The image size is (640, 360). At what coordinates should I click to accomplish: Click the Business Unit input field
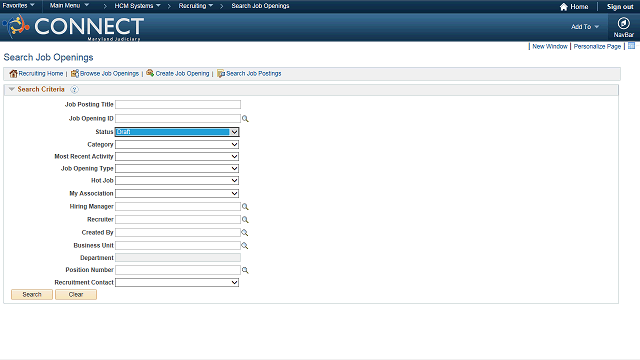178,246
